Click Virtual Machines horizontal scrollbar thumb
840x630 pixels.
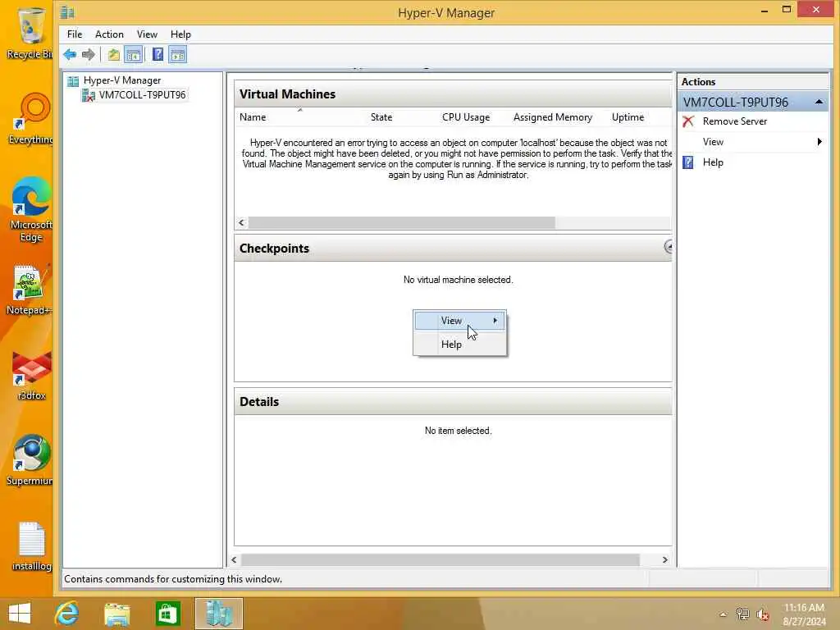pyautogui.click(x=401, y=222)
